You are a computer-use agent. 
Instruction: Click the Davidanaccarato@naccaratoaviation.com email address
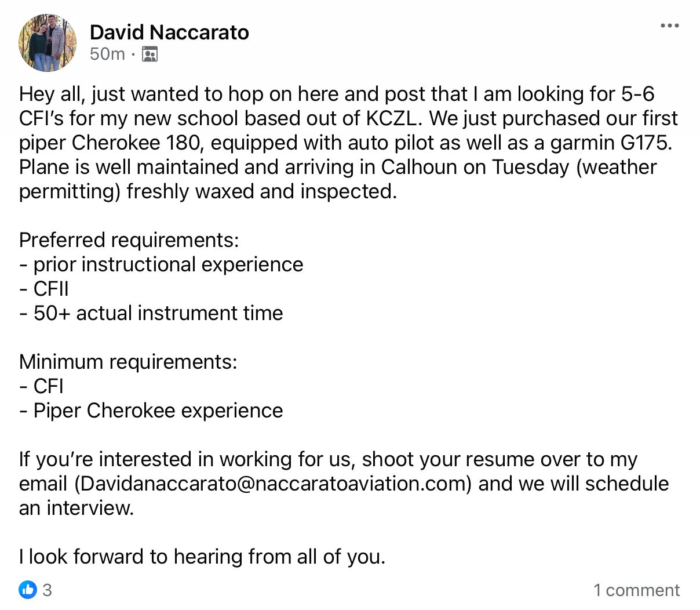coord(272,484)
